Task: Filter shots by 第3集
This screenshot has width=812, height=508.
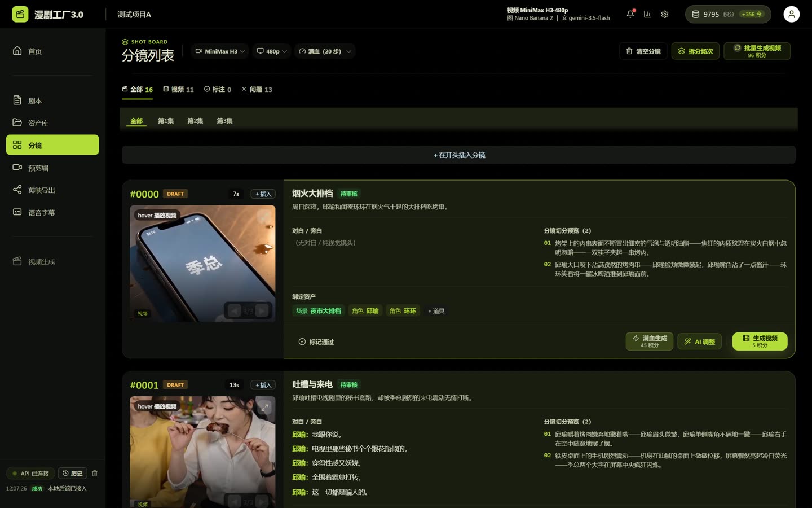Action: pos(224,121)
